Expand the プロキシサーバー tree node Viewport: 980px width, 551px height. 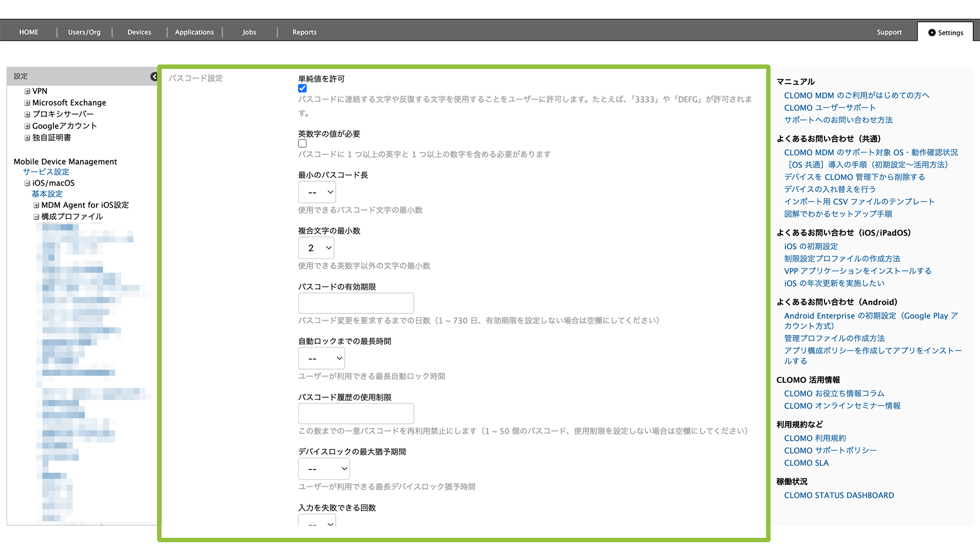click(x=27, y=115)
